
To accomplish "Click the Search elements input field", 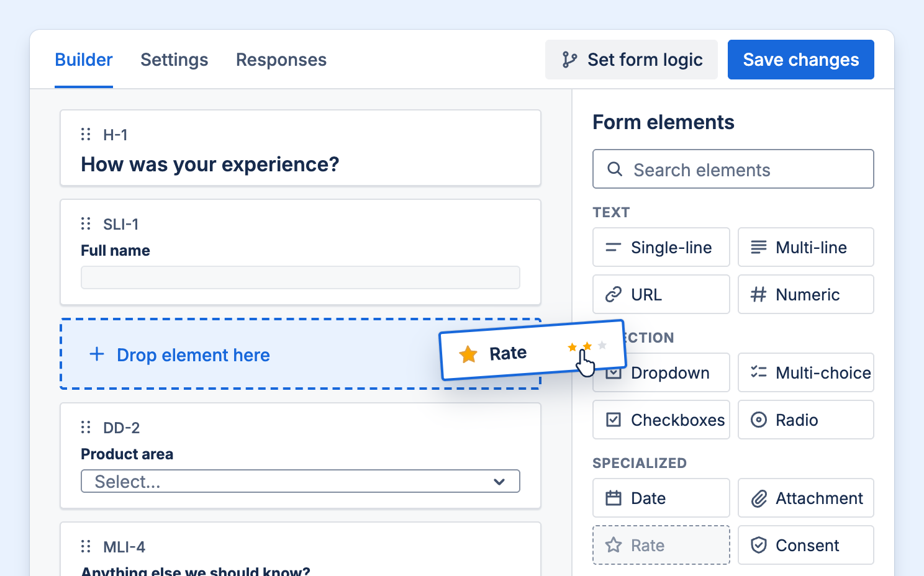I will coord(733,169).
